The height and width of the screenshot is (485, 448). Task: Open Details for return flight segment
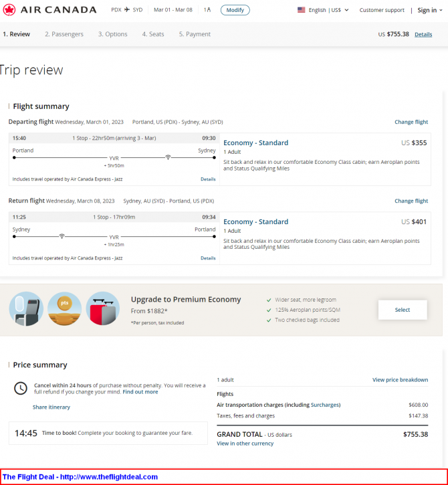(208, 258)
